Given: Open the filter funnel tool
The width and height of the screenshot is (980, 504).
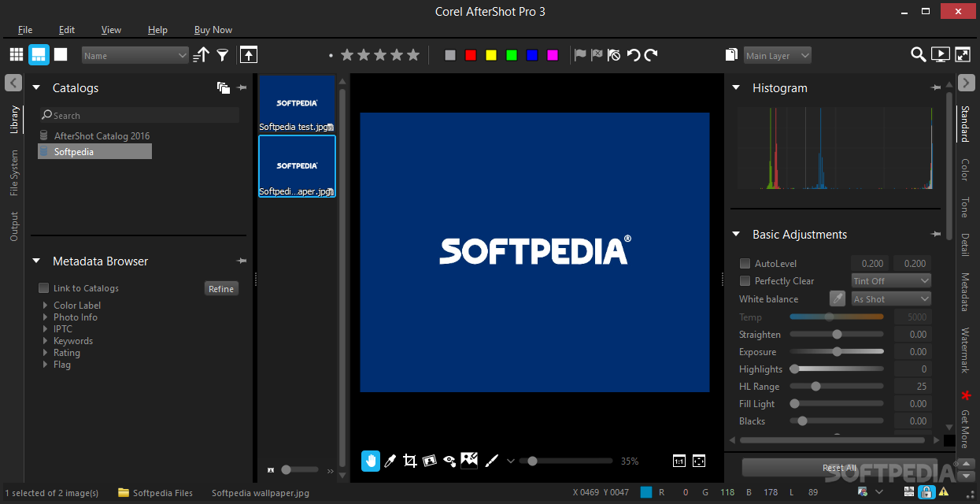Looking at the screenshot, I should pos(223,55).
